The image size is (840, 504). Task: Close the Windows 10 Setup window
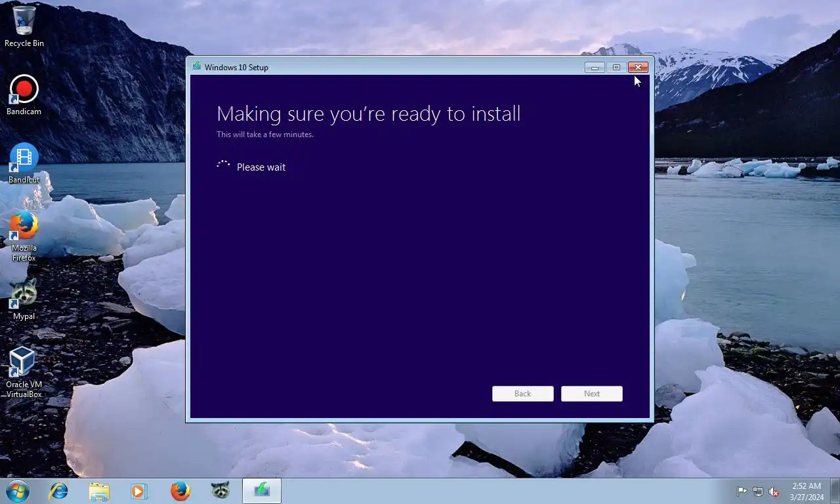point(639,67)
